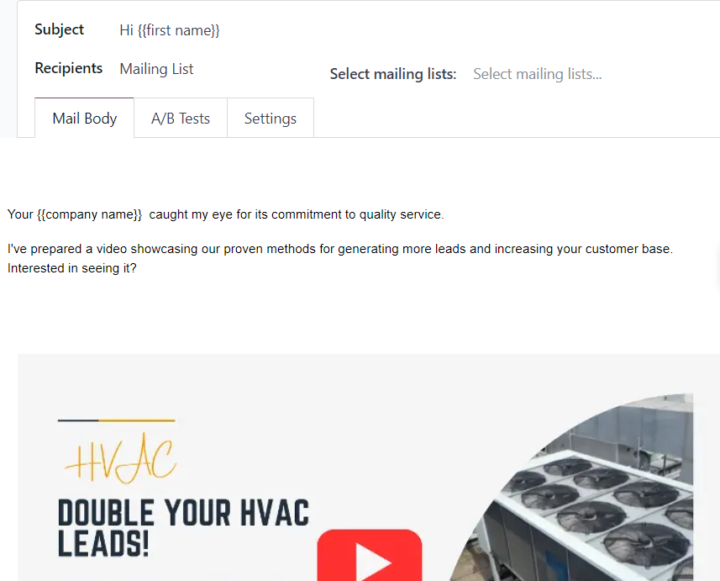Open the Settings tab
The height and width of the screenshot is (581, 720).
click(270, 118)
